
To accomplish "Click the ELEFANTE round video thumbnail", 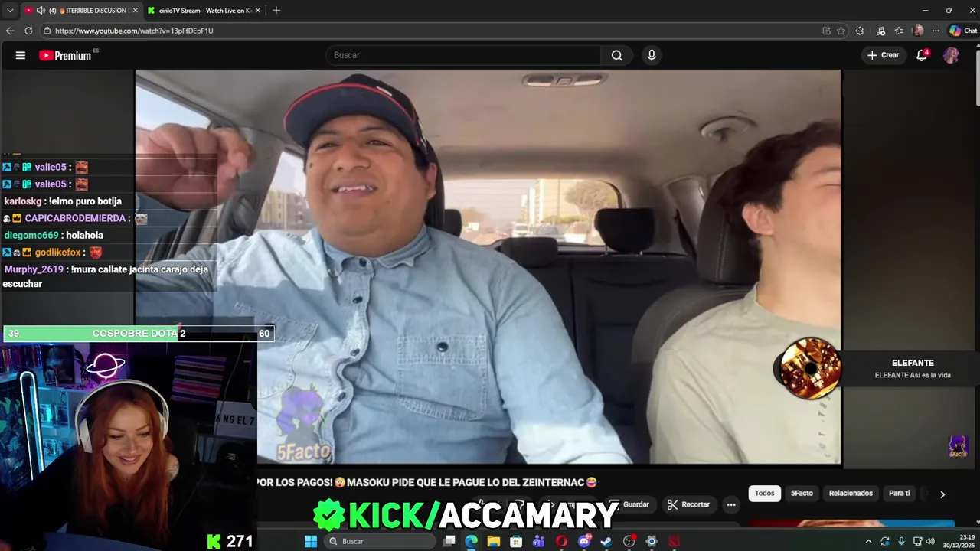I will click(x=810, y=368).
